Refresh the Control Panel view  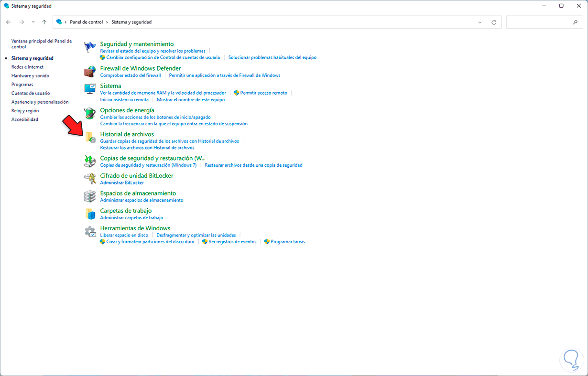494,22
